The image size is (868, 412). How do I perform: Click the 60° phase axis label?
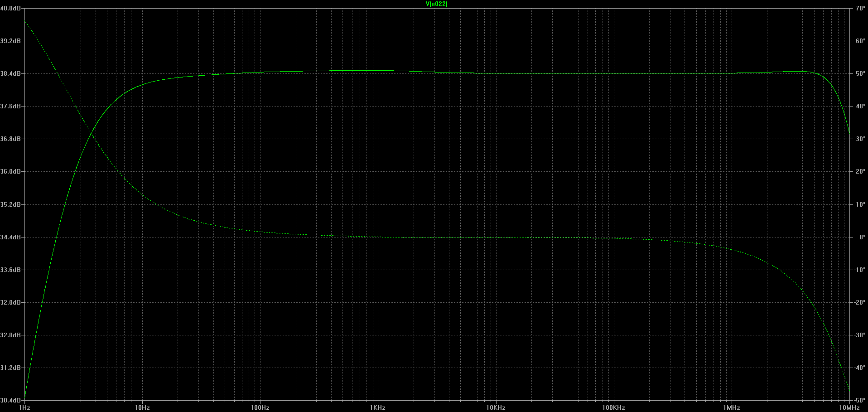pos(860,41)
